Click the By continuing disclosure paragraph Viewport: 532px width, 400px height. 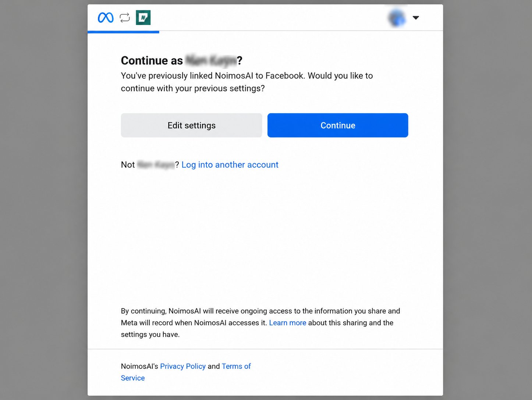click(260, 323)
